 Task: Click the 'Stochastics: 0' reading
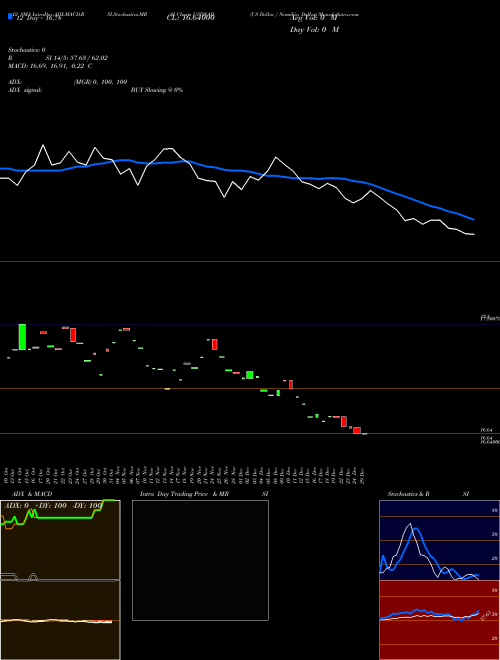[x=27, y=50]
